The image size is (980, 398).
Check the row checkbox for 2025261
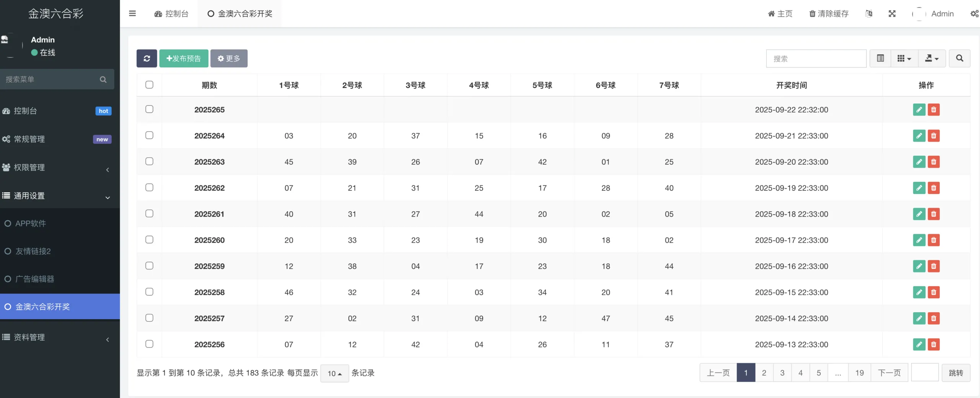(x=149, y=213)
